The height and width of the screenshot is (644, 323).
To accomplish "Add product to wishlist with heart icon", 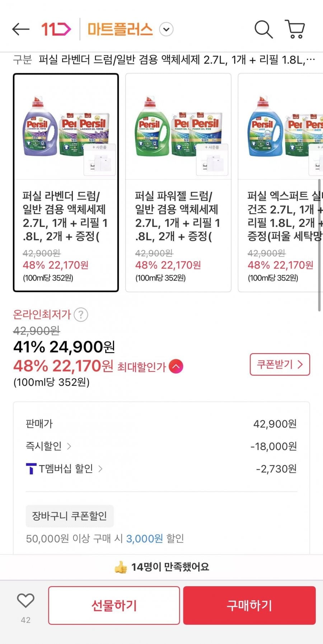I will 26,601.
